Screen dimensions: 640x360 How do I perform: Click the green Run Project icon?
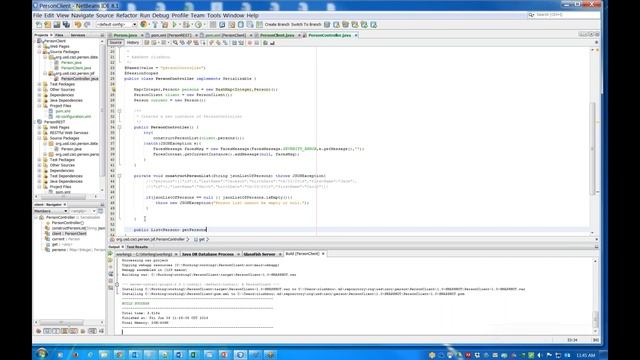[x=175, y=24]
